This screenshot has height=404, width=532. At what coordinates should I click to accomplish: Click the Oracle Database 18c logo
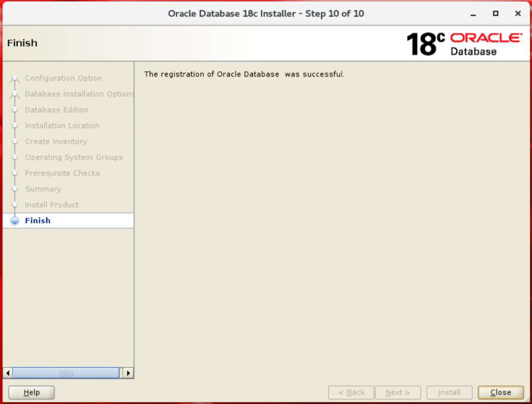pos(464,44)
